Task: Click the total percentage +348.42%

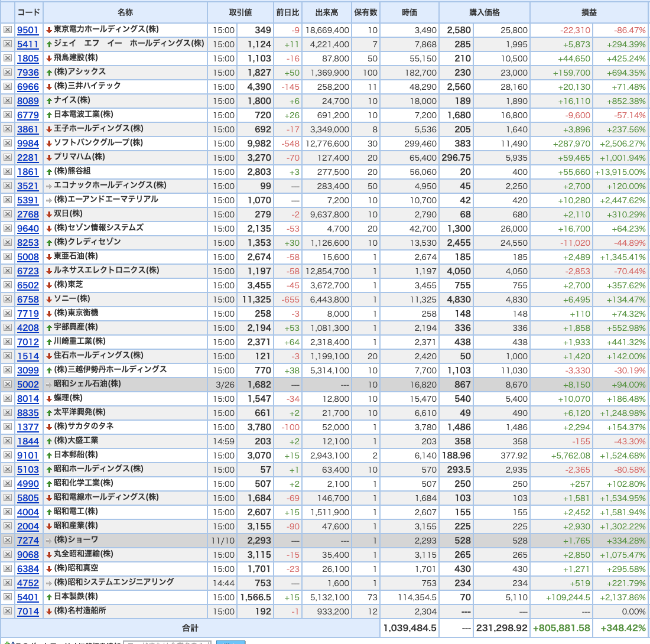Action: coord(623,628)
